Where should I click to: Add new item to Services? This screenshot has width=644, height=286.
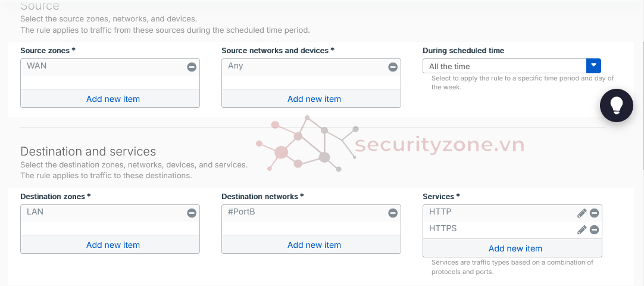(x=515, y=248)
